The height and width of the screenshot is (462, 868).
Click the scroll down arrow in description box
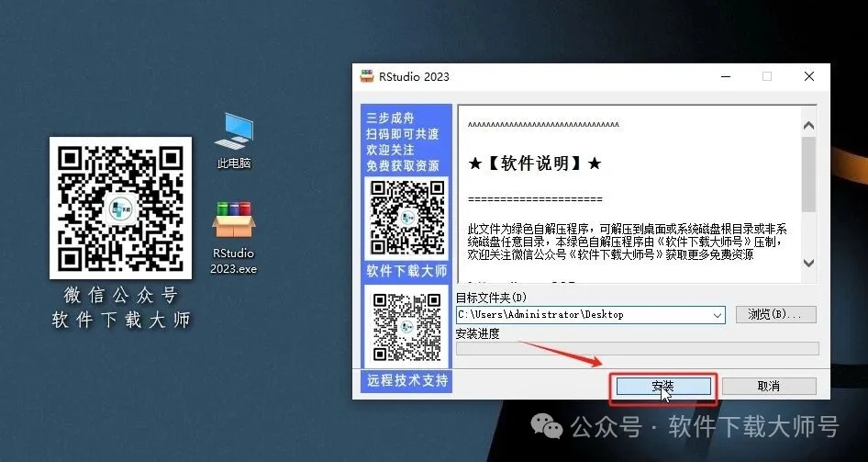coord(808,263)
